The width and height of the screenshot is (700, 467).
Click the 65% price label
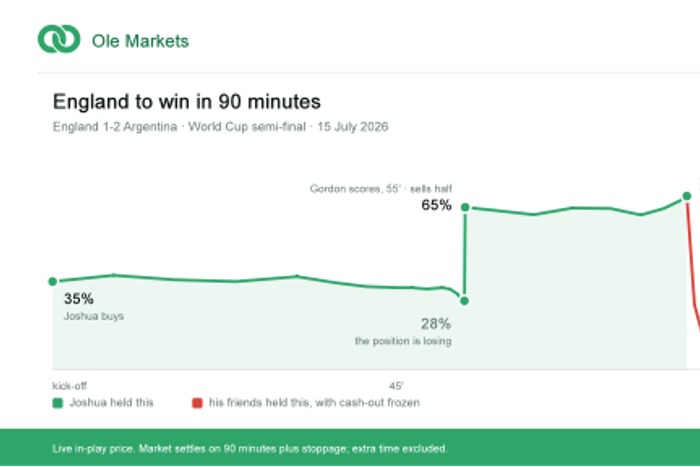(x=436, y=205)
